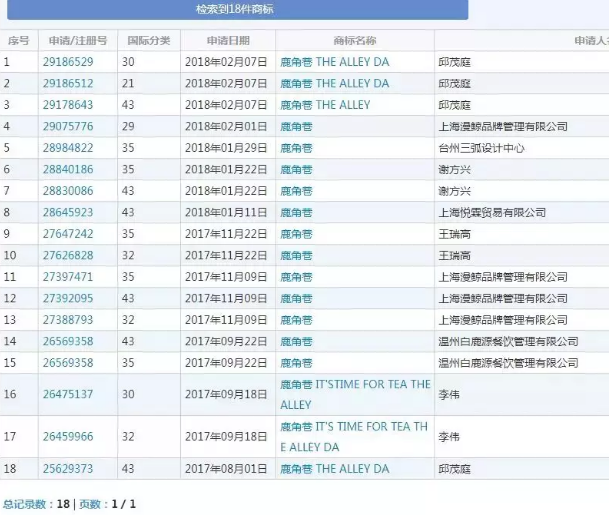
Task: Open application number 29178643
Action: coord(68,105)
